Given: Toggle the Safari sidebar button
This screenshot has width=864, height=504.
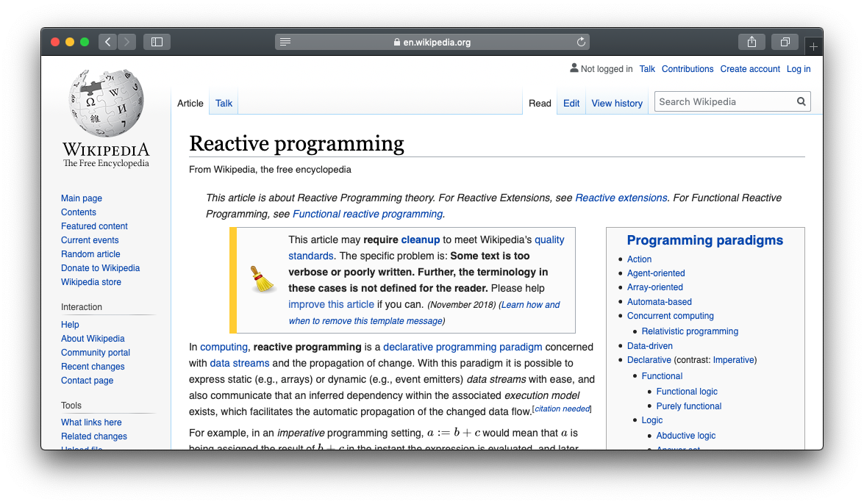Looking at the screenshot, I should pyautogui.click(x=157, y=42).
